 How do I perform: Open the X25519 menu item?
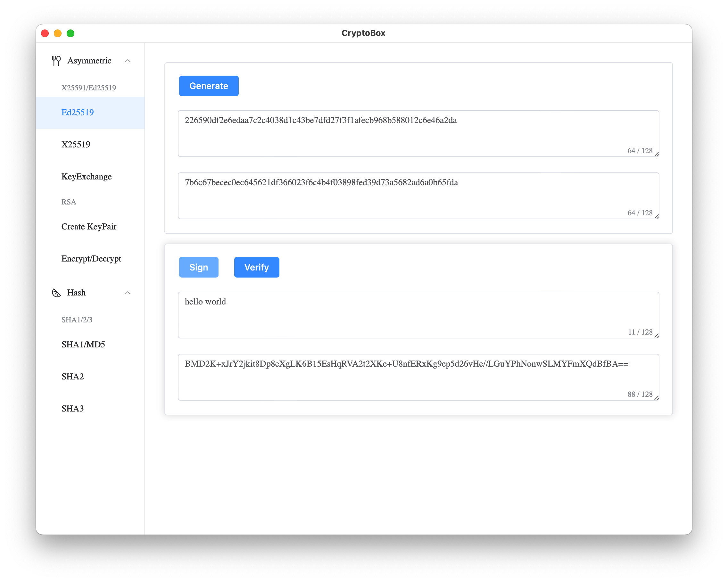(x=76, y=145)
